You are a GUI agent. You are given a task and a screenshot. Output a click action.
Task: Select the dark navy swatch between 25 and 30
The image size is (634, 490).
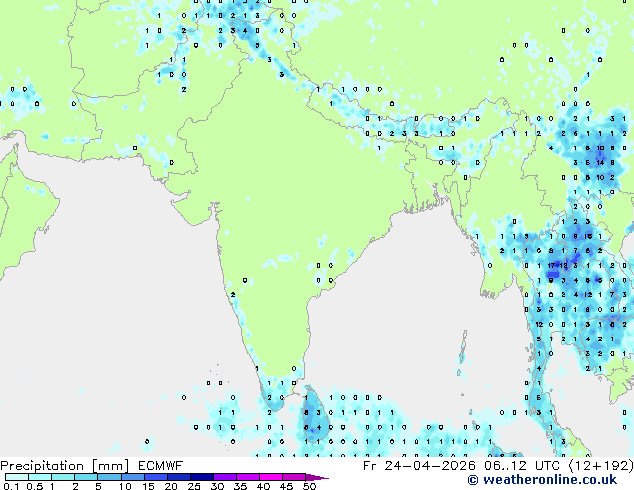point(205,477)
